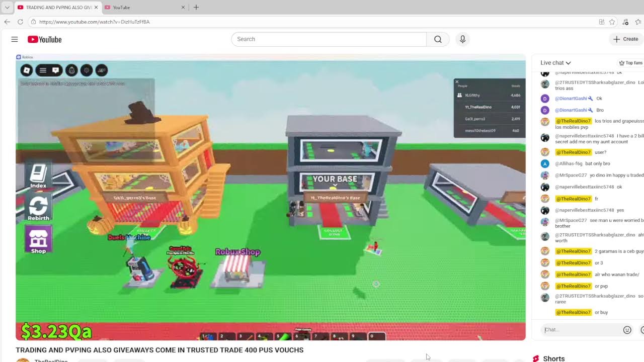Viewport: 644px width, 362px height.
Task: Open a new browser tab
Action: 196,8
